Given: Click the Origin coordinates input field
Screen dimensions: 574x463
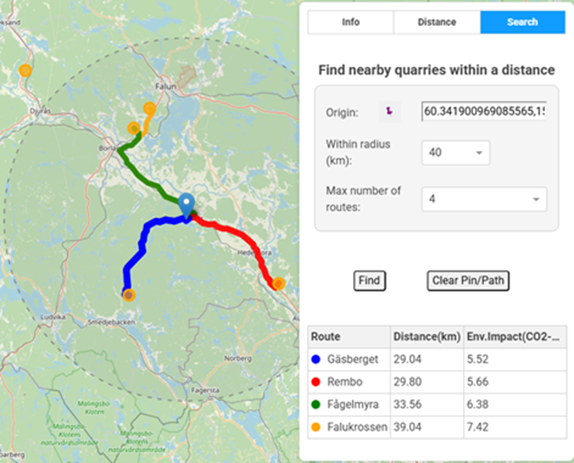Looking at the screenshot, I should coord(484,111).
